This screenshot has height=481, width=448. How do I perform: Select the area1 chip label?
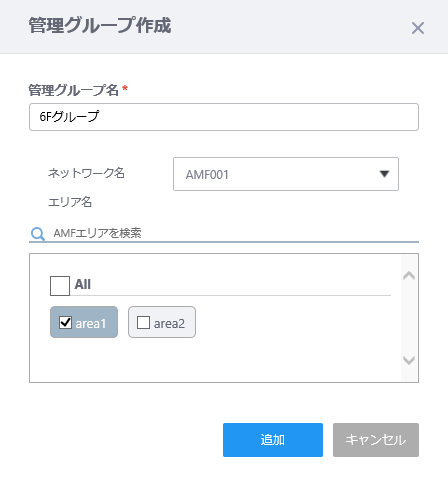coord(91,324)
